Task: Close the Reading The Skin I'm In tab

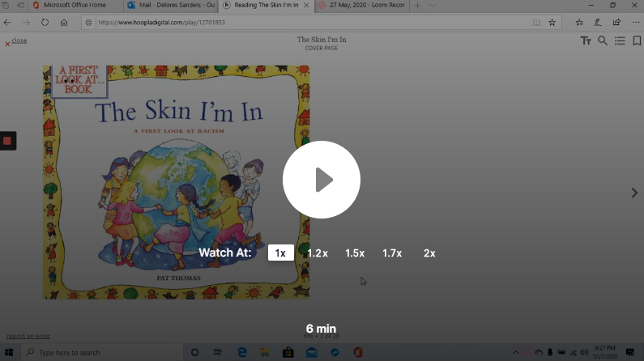Action: (x=306, y=6)
